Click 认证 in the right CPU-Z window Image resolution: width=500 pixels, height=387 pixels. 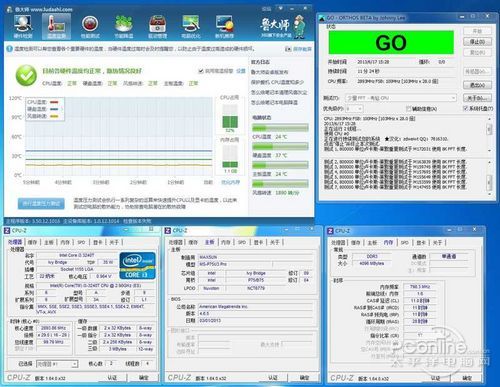point(435,378)
